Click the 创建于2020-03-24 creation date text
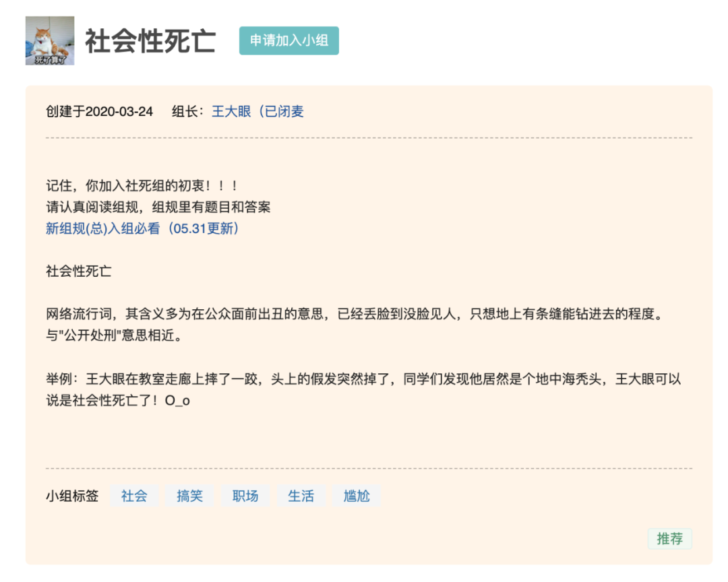Image resolution: width=728 pixels, height=582 pixels. pos(99,111)
